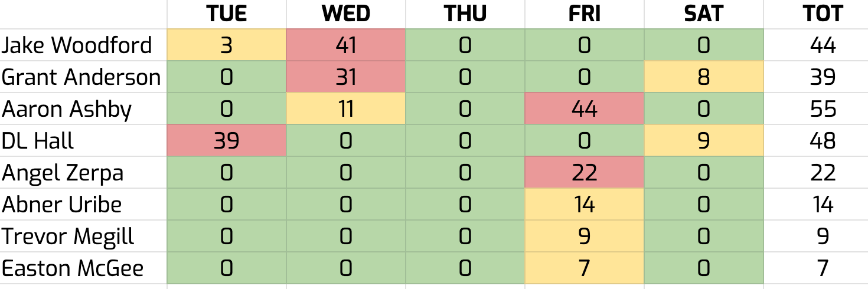
Task: Click the TUE column header
Action: point(227,14)
